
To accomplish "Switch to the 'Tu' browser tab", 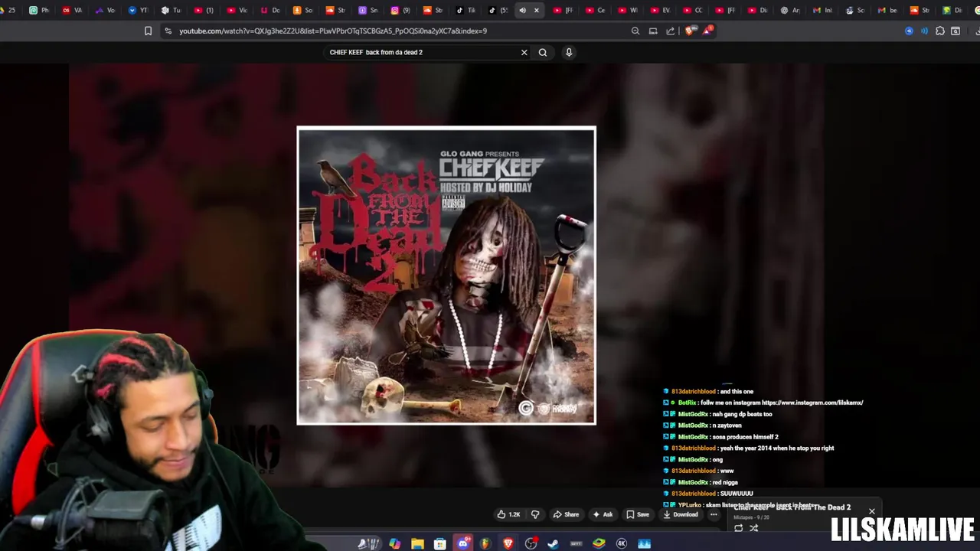I will tap(171, 10).
